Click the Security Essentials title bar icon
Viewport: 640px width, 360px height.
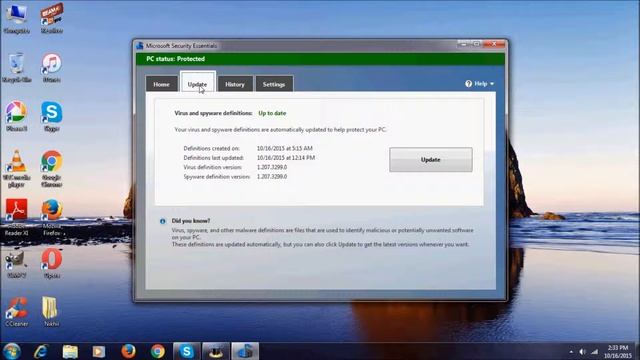coord(140,45)
